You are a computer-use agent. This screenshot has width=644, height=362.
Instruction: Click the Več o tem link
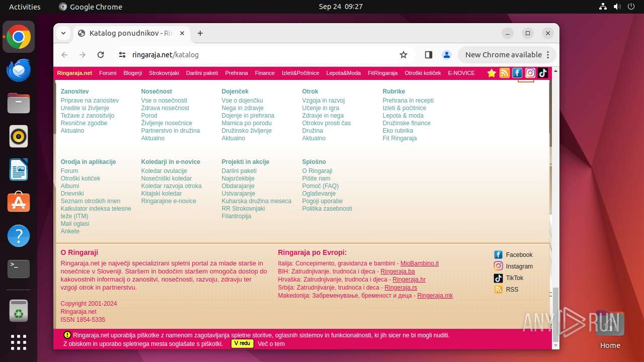coord(271,344)
